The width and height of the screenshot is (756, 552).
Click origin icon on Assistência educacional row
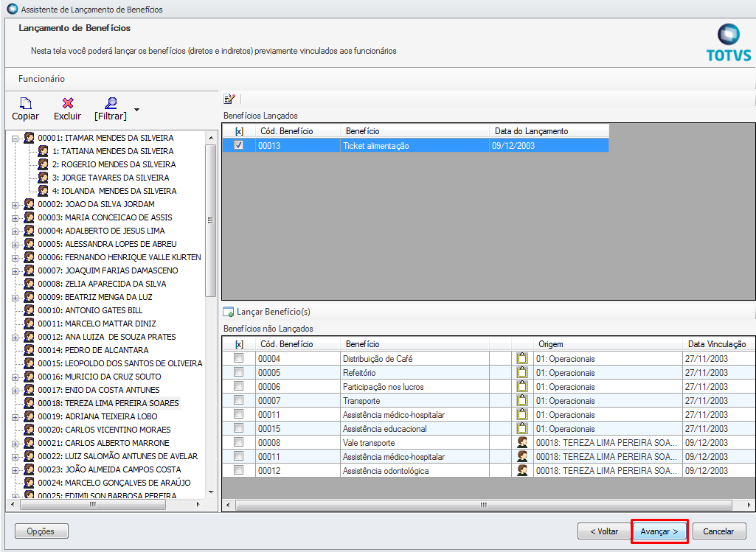(x=521, y=428)
